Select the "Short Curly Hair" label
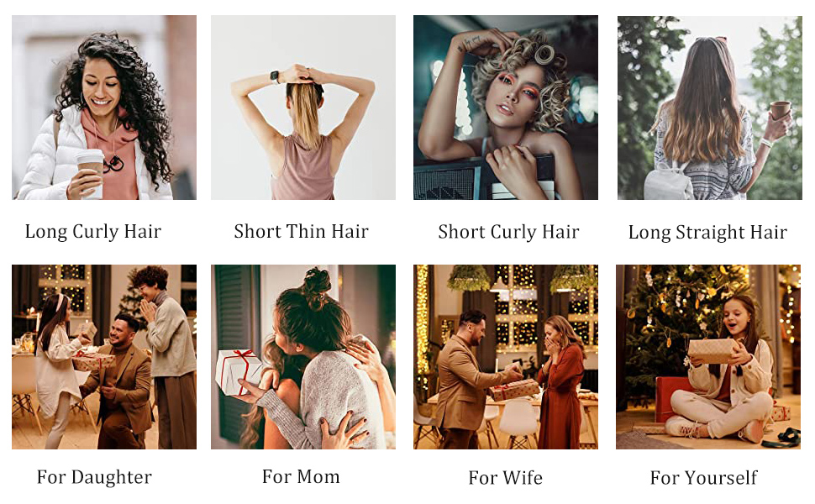815x504 pixels. 508,232
